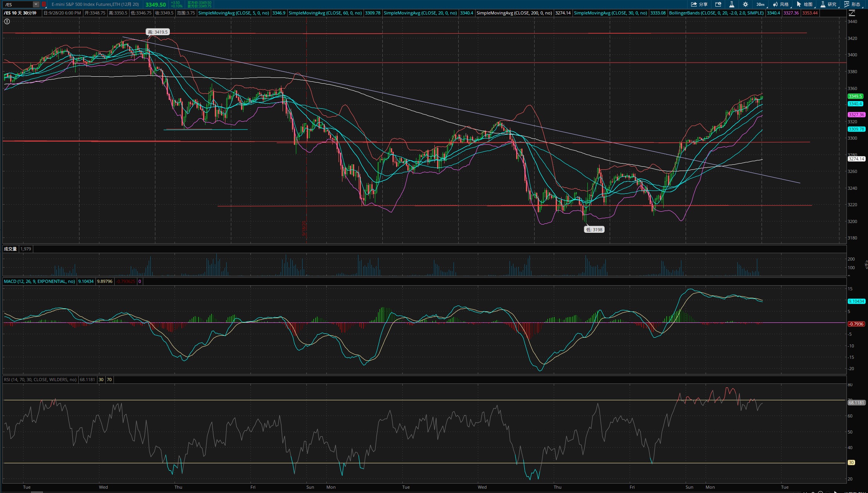Viewport: 868px width, 493px height.
Task: Click the price axis resize handle icon
Action: [x=866, y=265]
